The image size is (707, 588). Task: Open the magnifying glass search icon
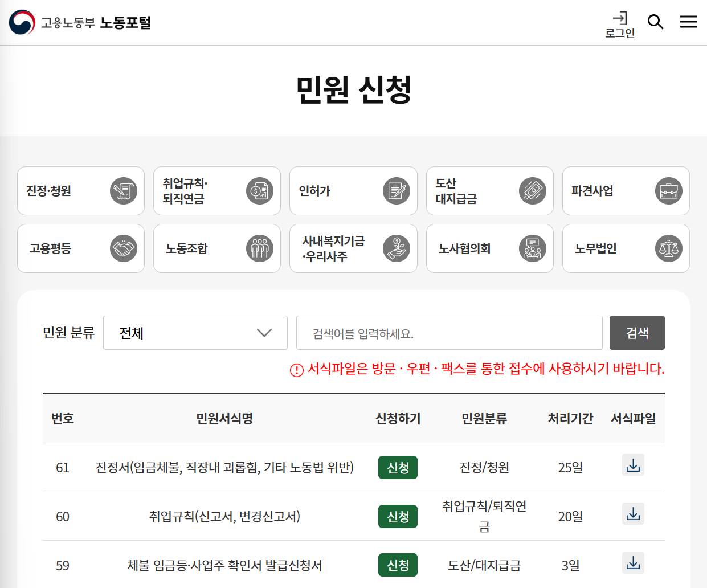(x=655, y=22)
